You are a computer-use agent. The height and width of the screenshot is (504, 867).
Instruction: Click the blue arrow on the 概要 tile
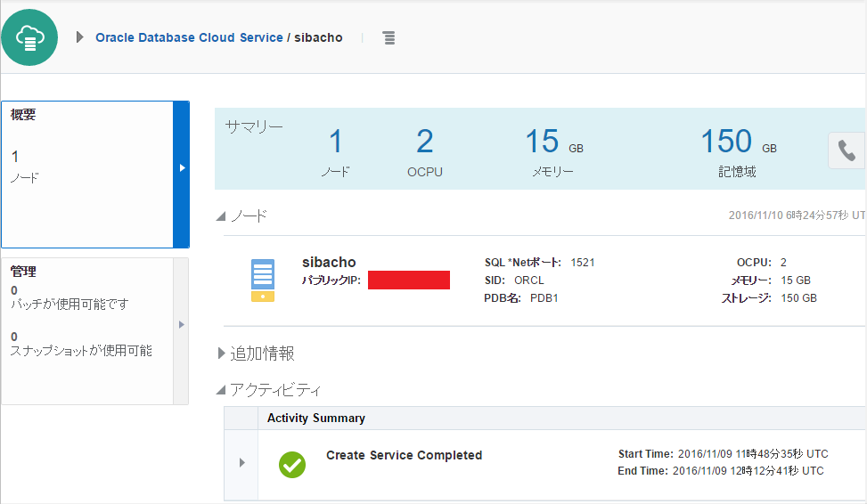[181, 168]
